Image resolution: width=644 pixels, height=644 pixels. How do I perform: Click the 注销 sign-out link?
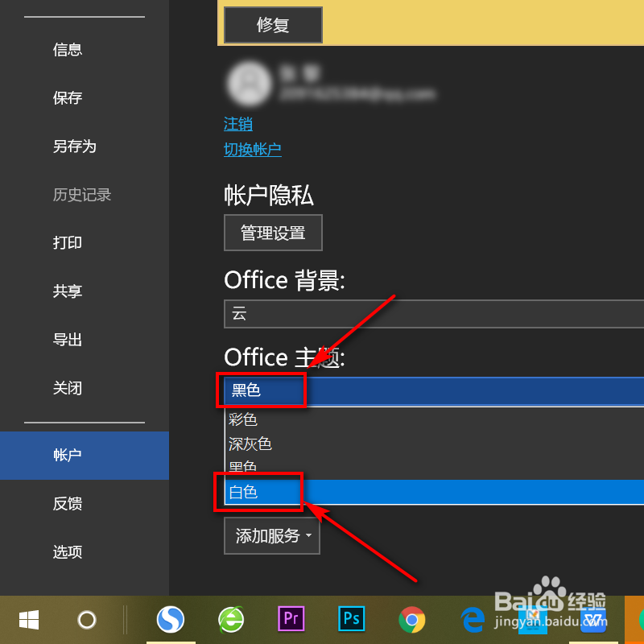point(238,124)
